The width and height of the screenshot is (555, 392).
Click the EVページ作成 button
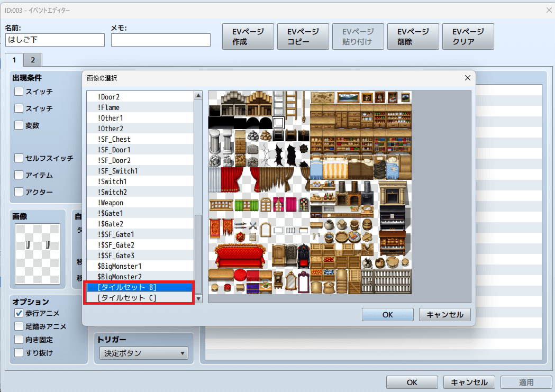point(248,37)
